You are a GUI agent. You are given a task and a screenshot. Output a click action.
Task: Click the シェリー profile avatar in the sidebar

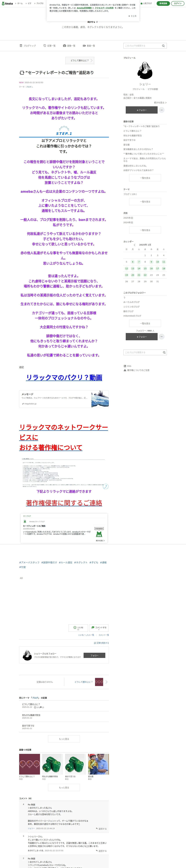click(x=145, y=70)
